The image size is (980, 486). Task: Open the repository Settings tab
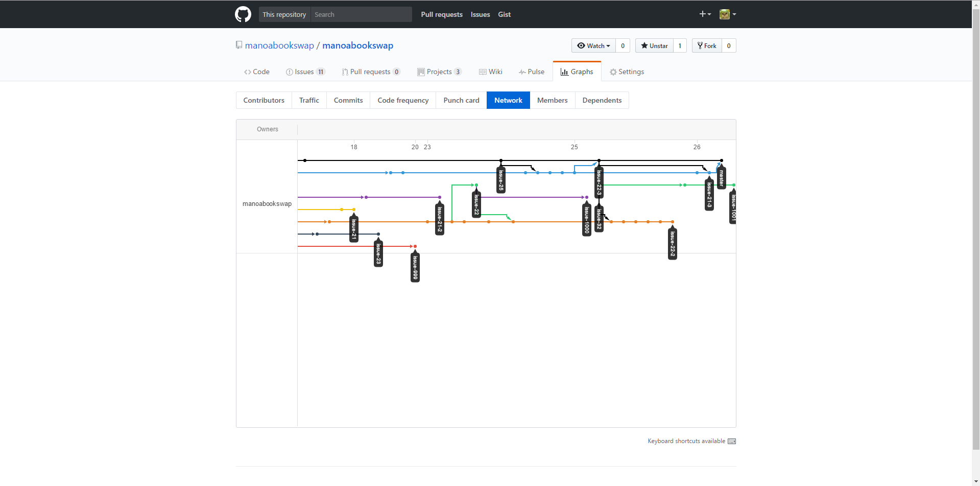pos(627,72)
